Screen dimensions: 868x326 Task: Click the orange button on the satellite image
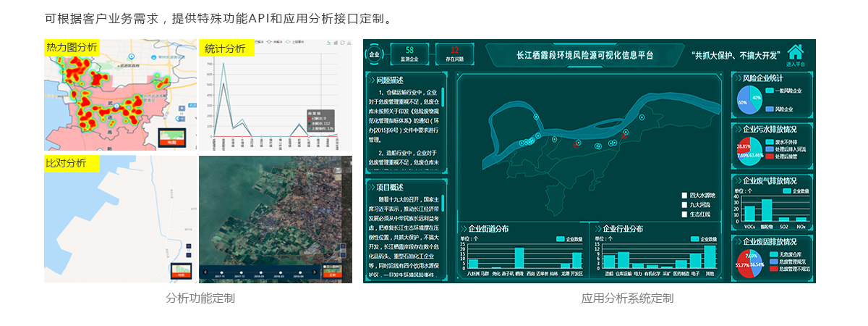pyautogui.click(x=332, y=275)
